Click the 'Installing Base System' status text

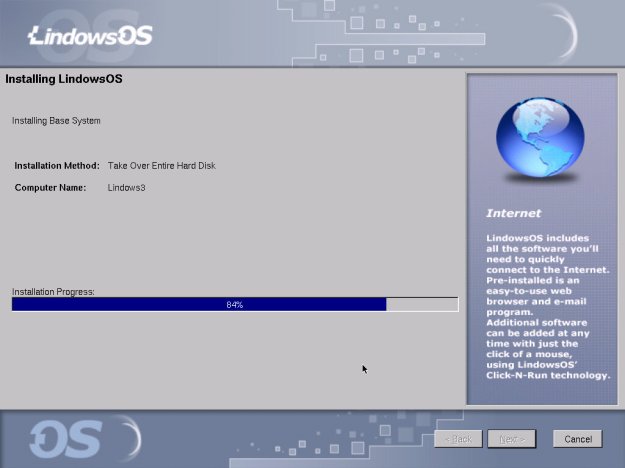coord(56,121)
